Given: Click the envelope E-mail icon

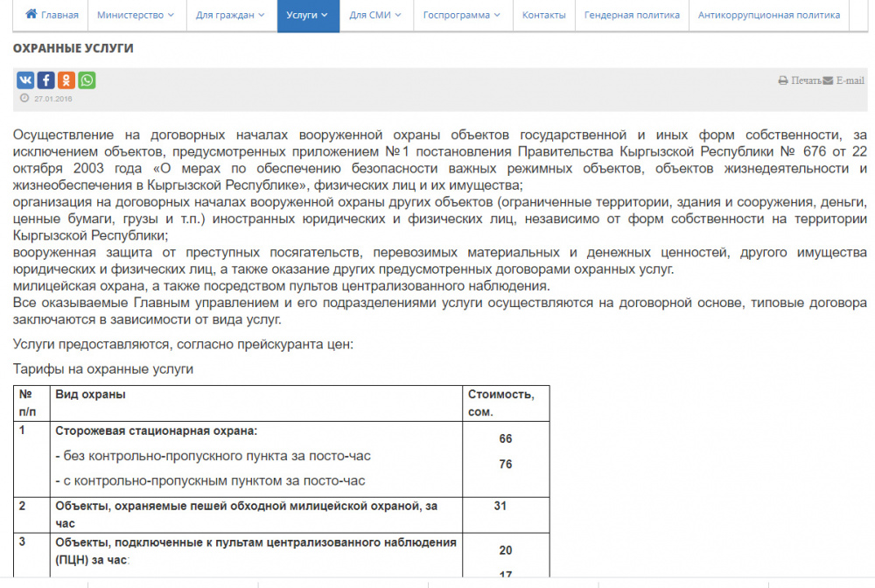Looking at the screenshot, I should (x=828, y=80).
